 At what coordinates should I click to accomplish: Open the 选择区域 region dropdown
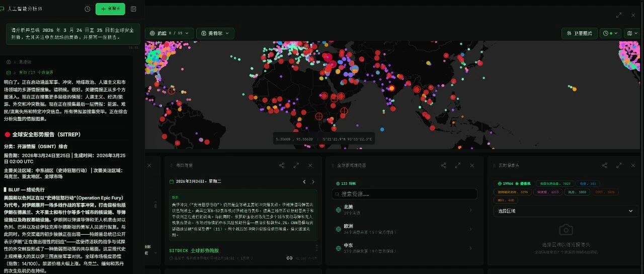coord(566,211)
